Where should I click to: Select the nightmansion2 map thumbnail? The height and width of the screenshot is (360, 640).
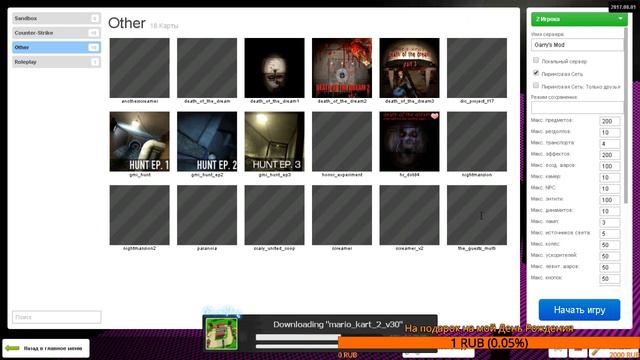(140, 215)
